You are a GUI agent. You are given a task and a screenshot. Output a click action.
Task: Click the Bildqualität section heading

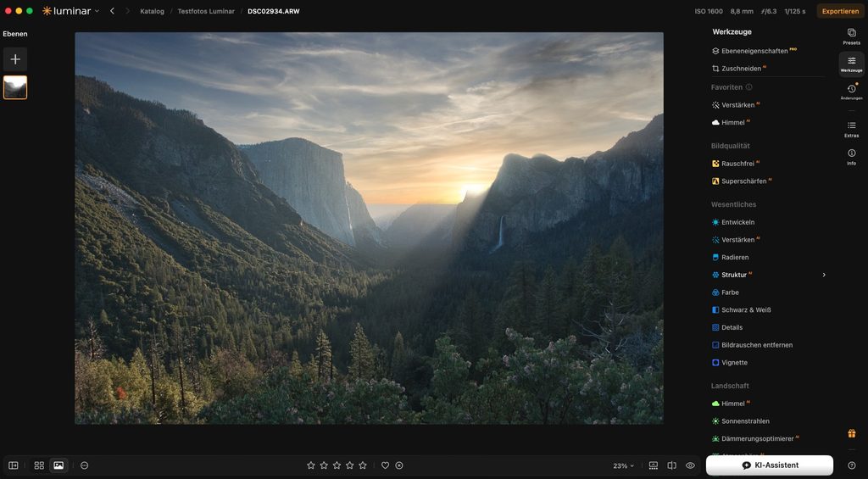[x=730, y=146]
